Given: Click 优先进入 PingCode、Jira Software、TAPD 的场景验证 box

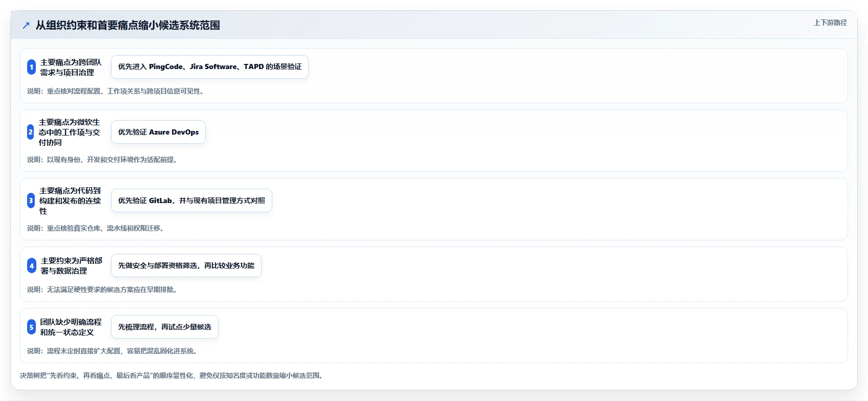Looking at the screenshot, I should 210,67.
